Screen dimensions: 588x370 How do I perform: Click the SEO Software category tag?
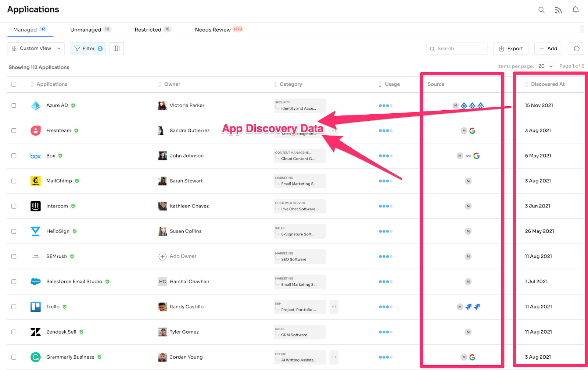tap(300, 256)
